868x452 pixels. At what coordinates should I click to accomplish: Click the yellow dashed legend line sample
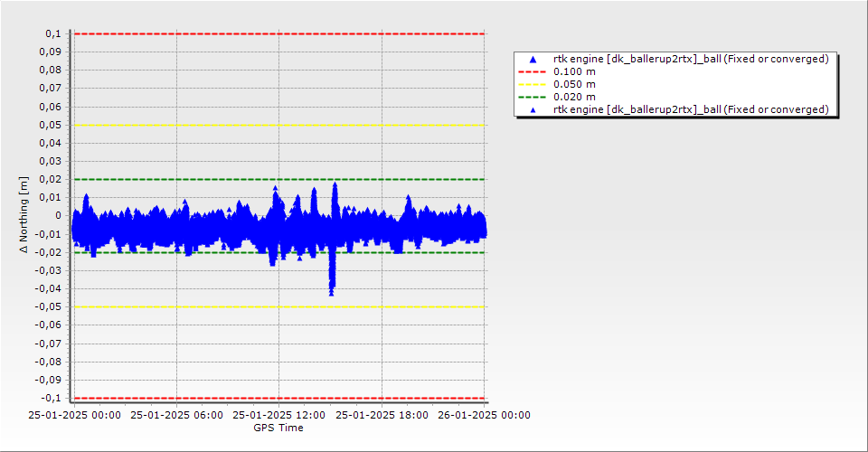(532, 85)
